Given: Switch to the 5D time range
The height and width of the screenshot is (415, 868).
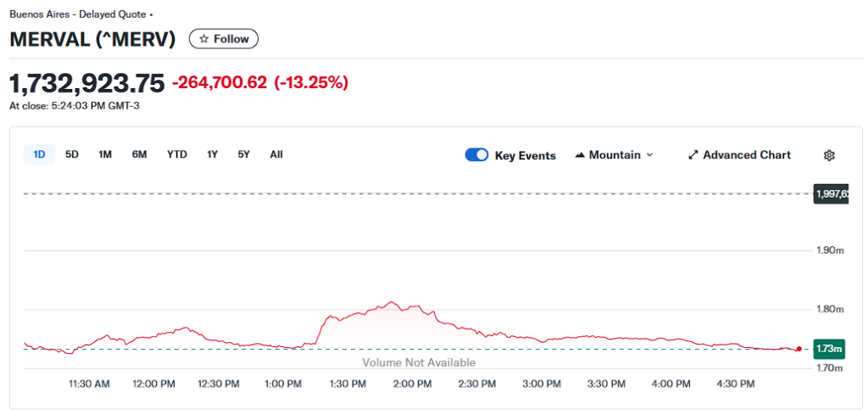Looking at the screenshot, I should pyautogui.click(x=72, y=154).
